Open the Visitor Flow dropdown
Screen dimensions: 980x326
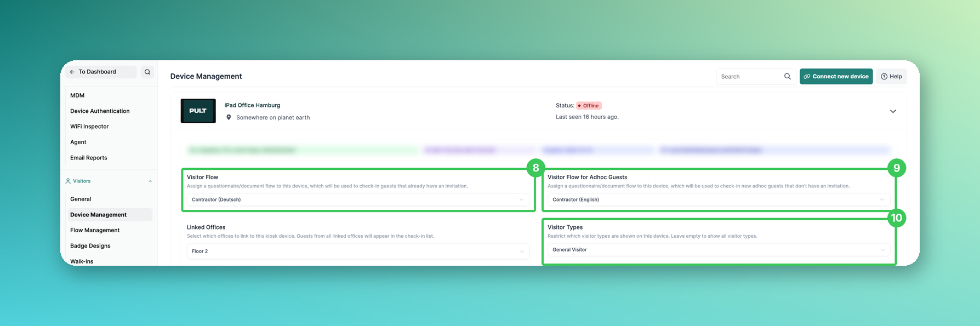click(358, 199)
